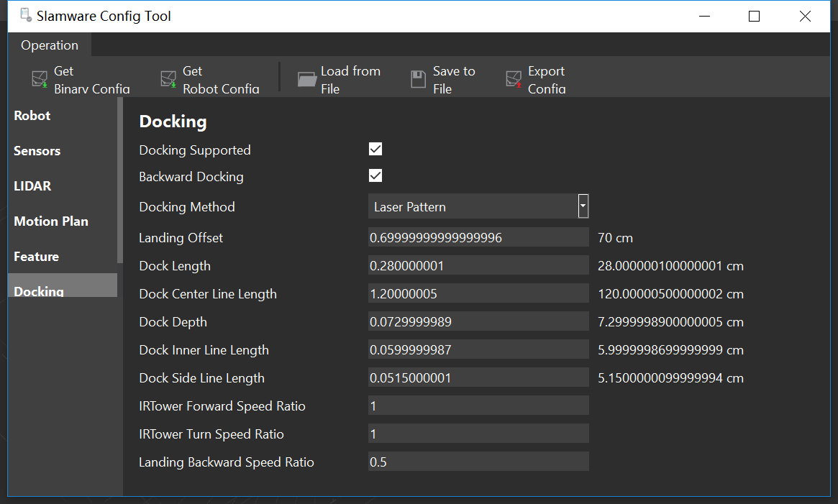This screenshot has width=838, height=504.
Task: Click the IRTower Turn Speed Ratio field
Action: click(478, 434)
